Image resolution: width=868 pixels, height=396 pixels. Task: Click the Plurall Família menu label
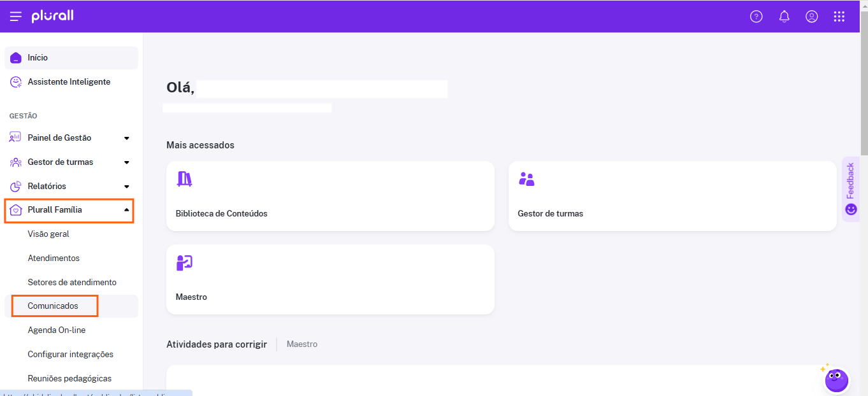55,209
